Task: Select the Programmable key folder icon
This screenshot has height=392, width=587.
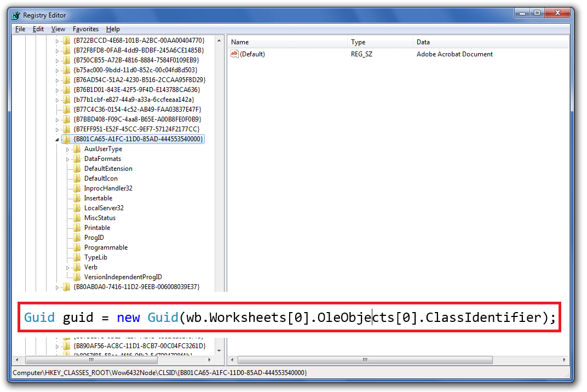Action: tap(77, 247)
